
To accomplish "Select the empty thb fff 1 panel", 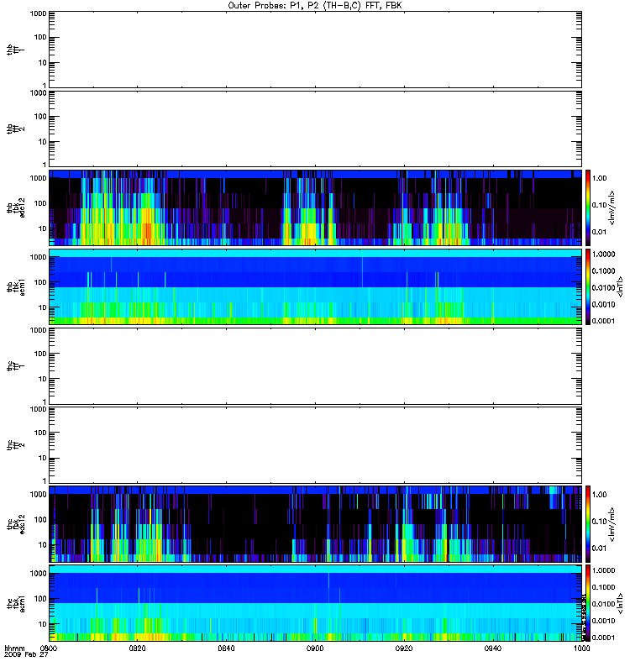I will point(315,50).
